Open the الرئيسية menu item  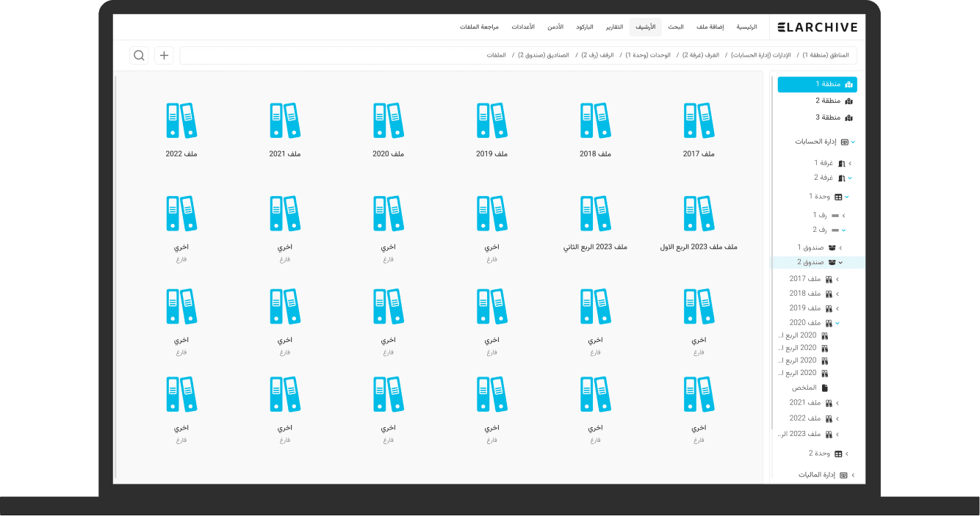[746, 27]
